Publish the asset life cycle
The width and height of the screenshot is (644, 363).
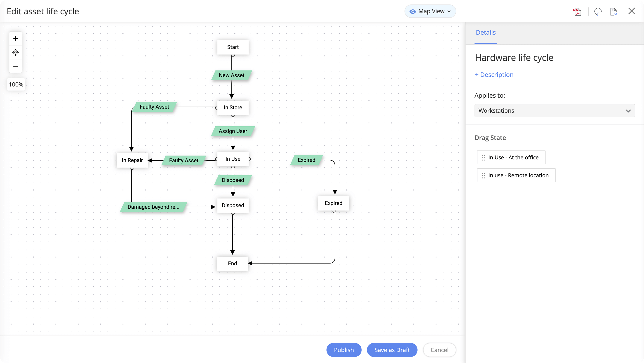click(344, 350)
